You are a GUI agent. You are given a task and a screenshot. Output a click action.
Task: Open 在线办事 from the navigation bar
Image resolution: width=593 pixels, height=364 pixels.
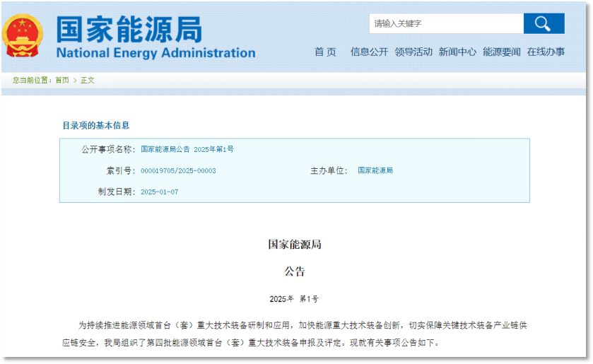(x=546, y=52)
